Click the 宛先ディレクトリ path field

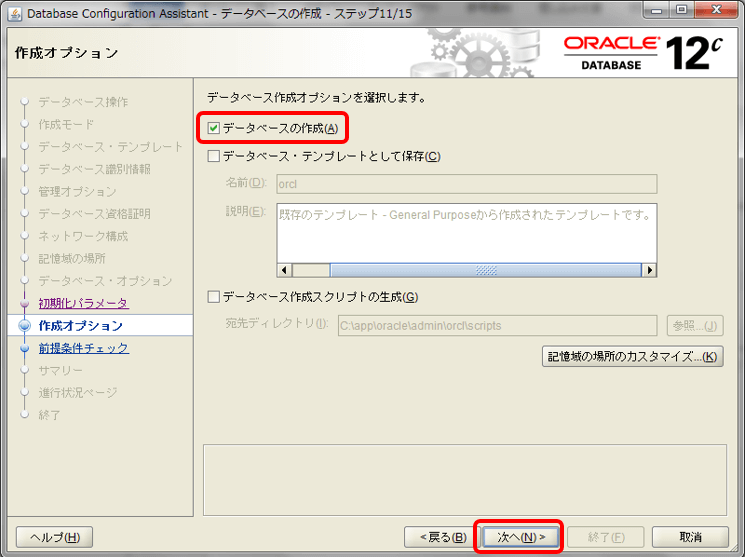498,326
